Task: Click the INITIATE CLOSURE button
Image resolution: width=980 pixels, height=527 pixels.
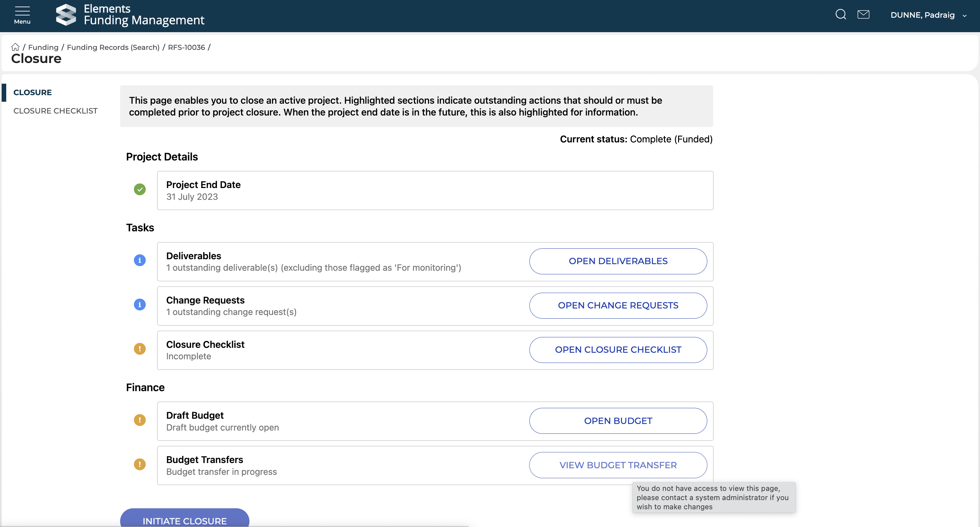Action: (184, 519)
